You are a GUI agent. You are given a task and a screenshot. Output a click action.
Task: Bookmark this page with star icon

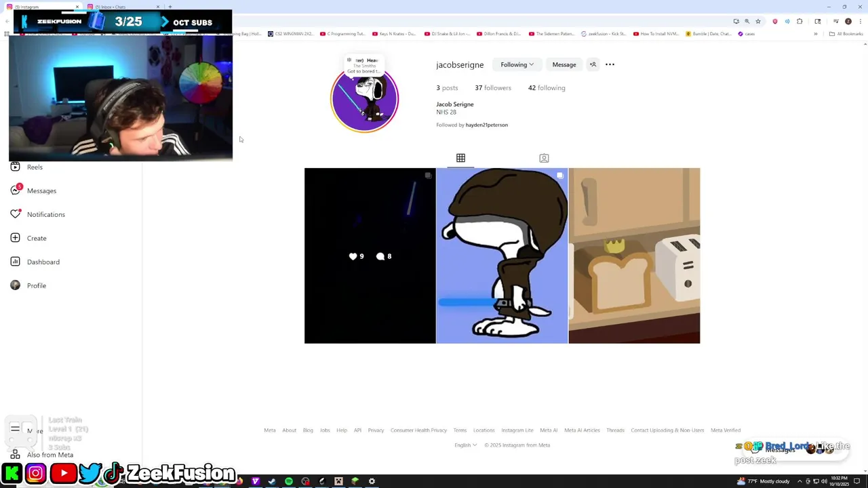coord(758,21)
